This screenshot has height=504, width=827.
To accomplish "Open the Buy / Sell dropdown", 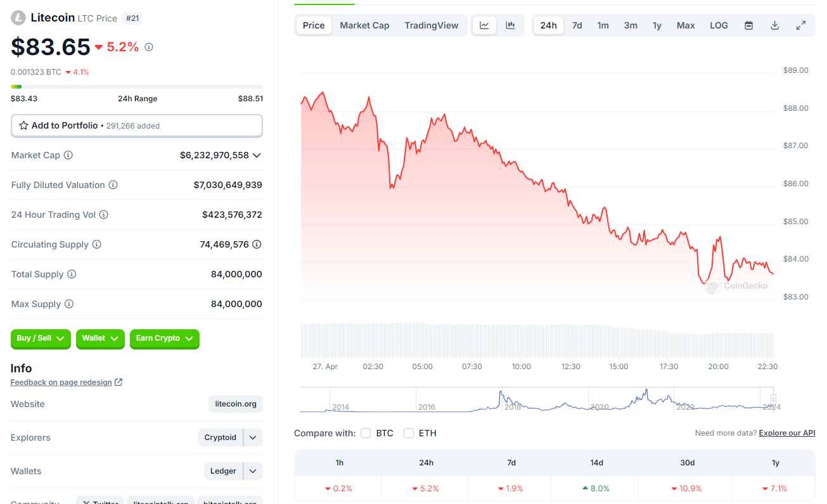I will pos(41,339).
